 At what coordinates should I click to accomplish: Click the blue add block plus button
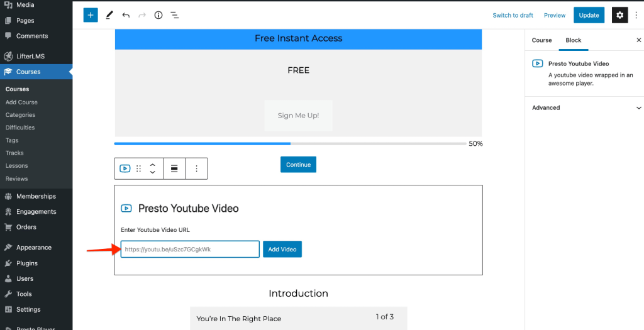(91, 15)
